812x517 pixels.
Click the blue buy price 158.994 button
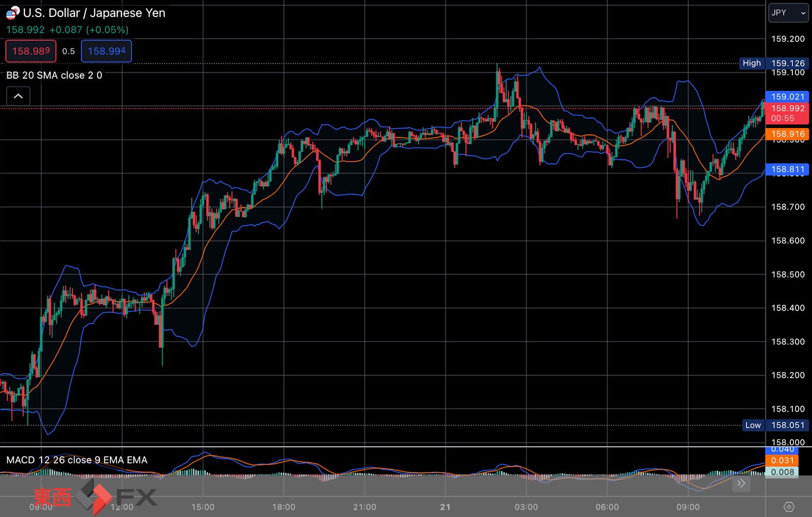click(x=106, y=51)
